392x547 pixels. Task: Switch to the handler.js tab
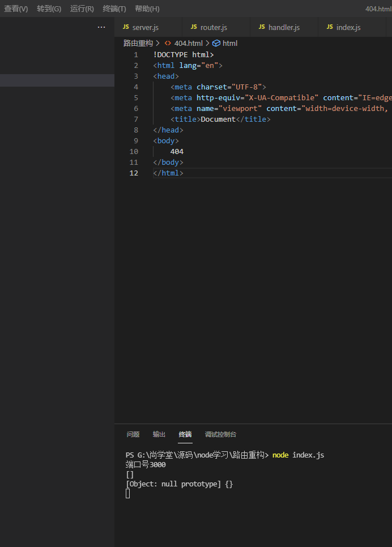[284, 27]
